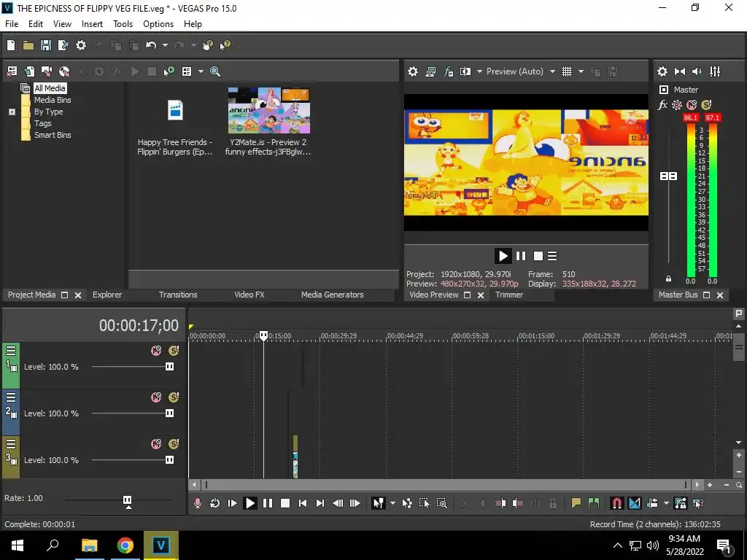Create a new project with the New icon
The height and width of the screenshot is (560, 747).
[11, 45]
